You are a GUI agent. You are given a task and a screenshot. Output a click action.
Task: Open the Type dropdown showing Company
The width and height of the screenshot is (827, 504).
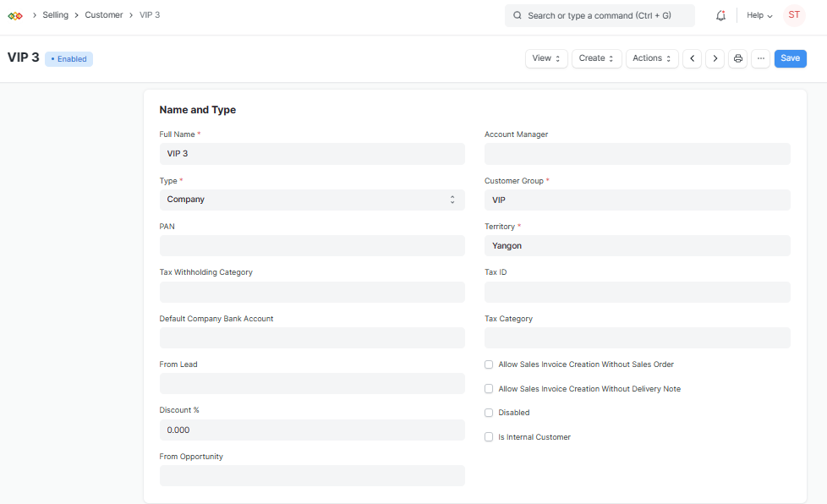click(x=312, y=199)
